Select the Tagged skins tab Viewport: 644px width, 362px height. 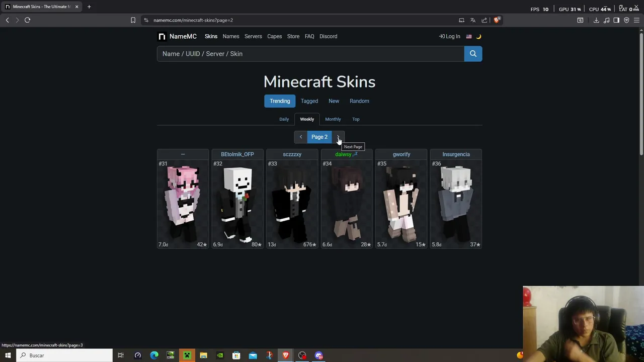(x=309, y=101)
